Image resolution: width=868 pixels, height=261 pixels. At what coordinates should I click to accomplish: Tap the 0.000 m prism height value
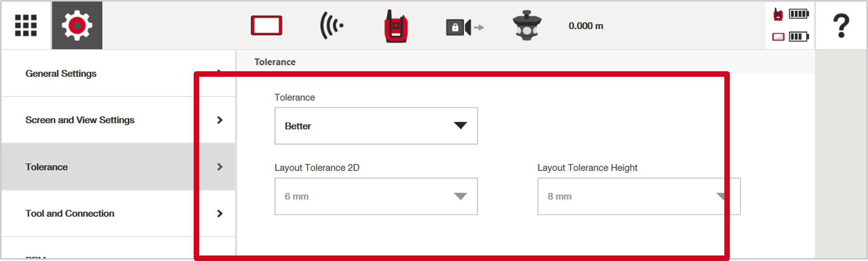[586, 26]
